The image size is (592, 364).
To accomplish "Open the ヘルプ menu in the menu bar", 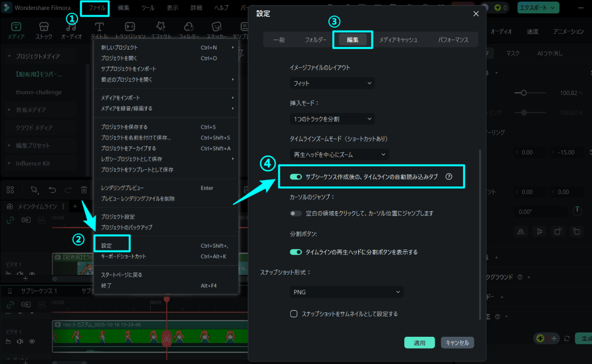I will (221, 7).
